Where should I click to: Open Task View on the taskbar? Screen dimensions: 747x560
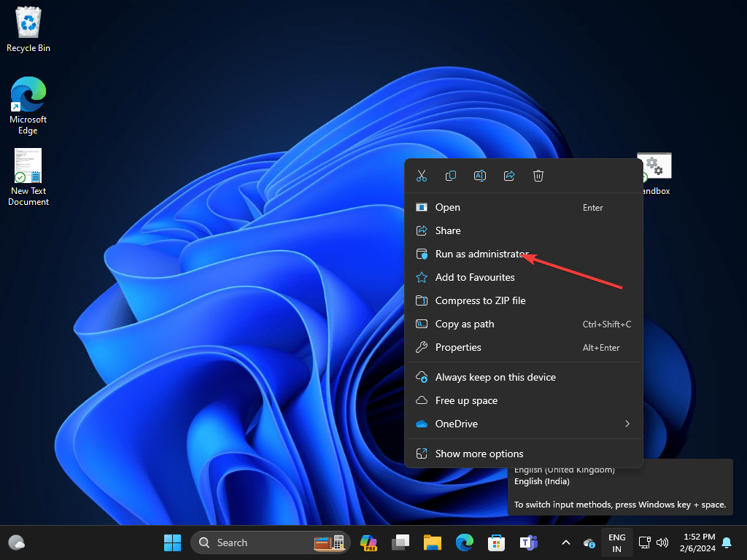tap(400, 542)
